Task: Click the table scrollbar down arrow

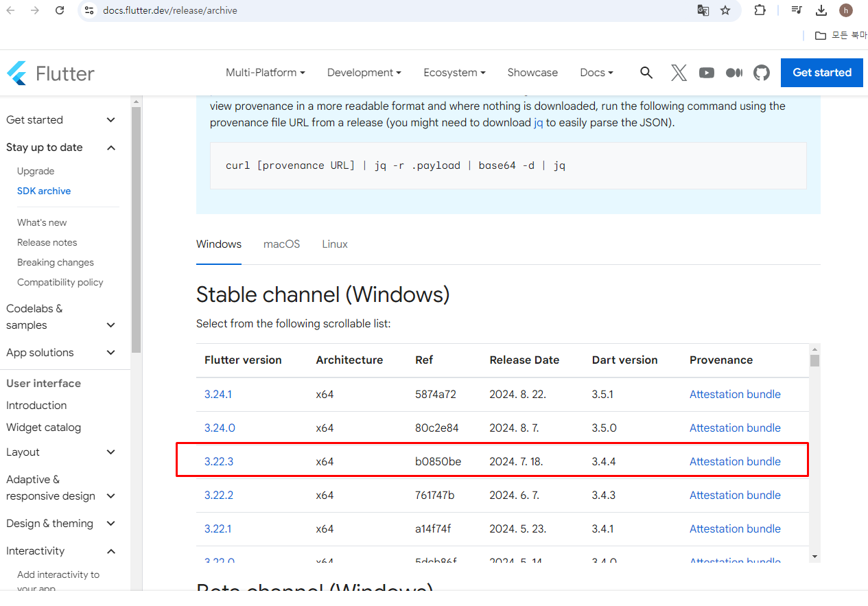Action: [x=814, y=557]
